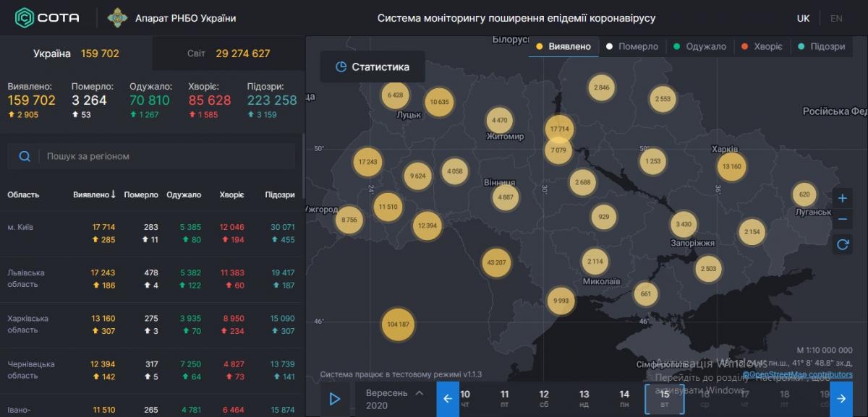Click the 17 243 Lviv map bubble
The height and width of the screenshot is (417, 868).
point(367,162)
